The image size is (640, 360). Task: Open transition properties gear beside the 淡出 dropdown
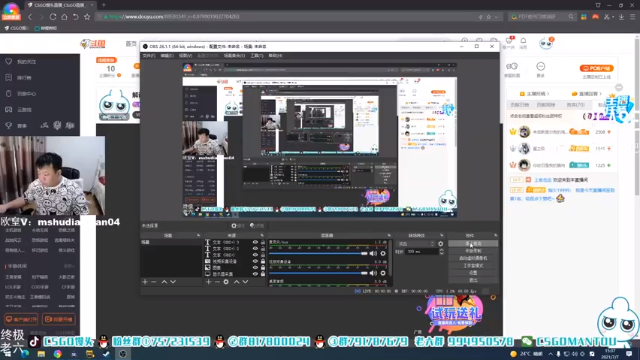click(440, 244)
